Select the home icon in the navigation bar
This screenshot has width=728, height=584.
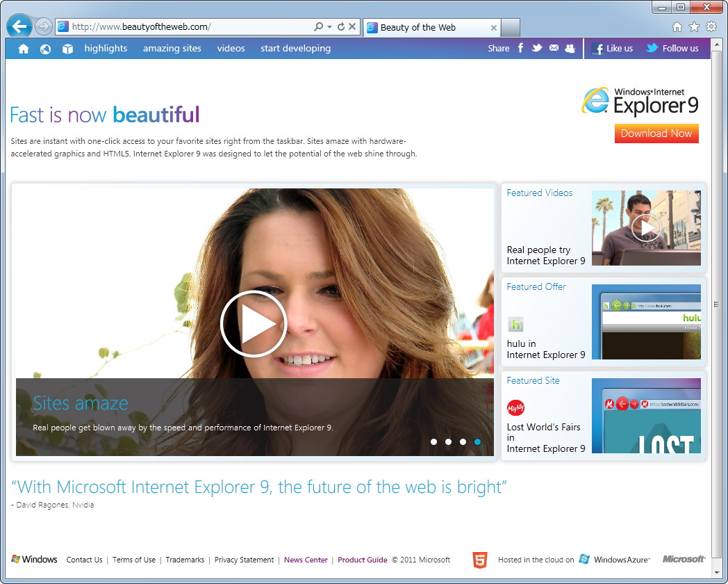(24, 49)
